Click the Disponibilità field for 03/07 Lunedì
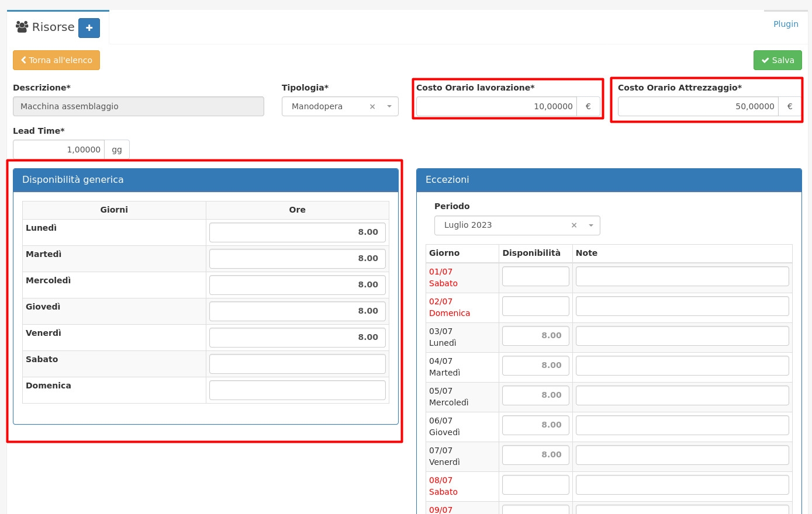This screenshot has width=812, height=514. pos(535,335)
